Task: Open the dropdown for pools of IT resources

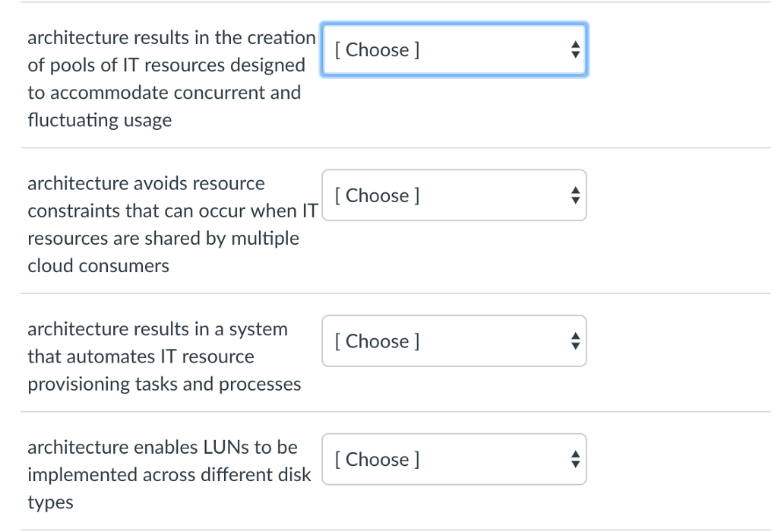Action: [454, 50]
